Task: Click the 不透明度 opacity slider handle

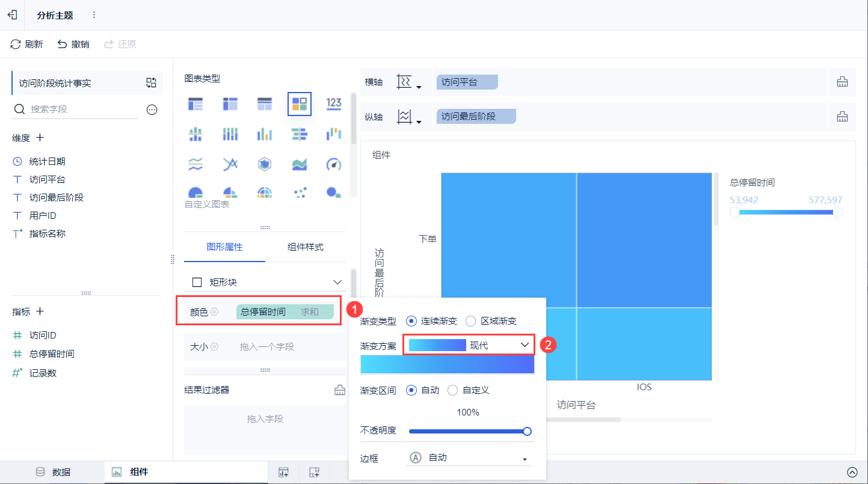Action: (x=528, y=431)
